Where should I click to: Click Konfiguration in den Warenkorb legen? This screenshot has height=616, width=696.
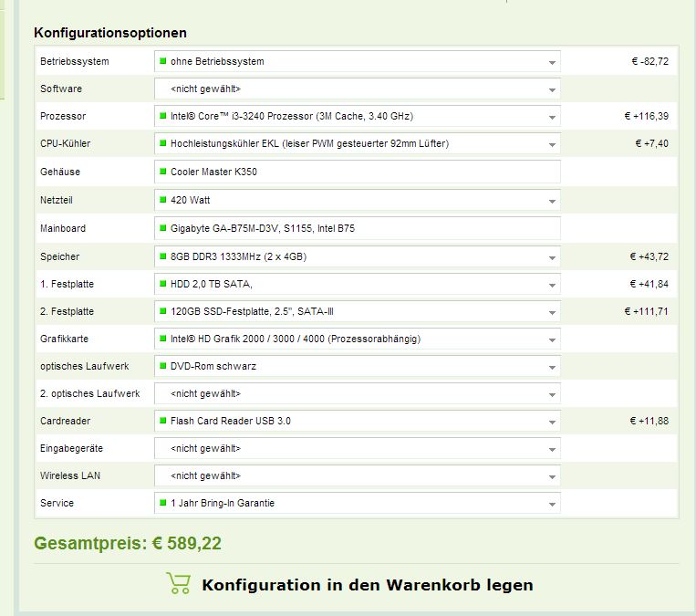(368, 585)
